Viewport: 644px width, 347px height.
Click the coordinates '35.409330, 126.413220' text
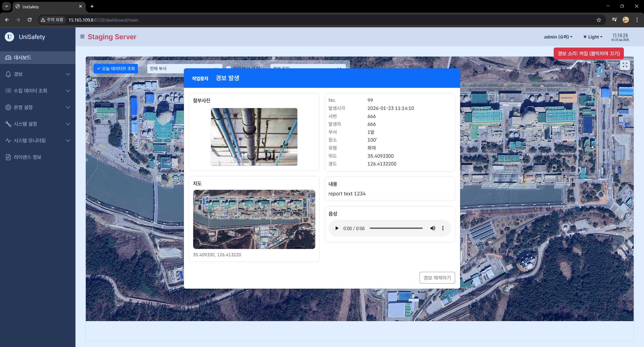(217, 255)
